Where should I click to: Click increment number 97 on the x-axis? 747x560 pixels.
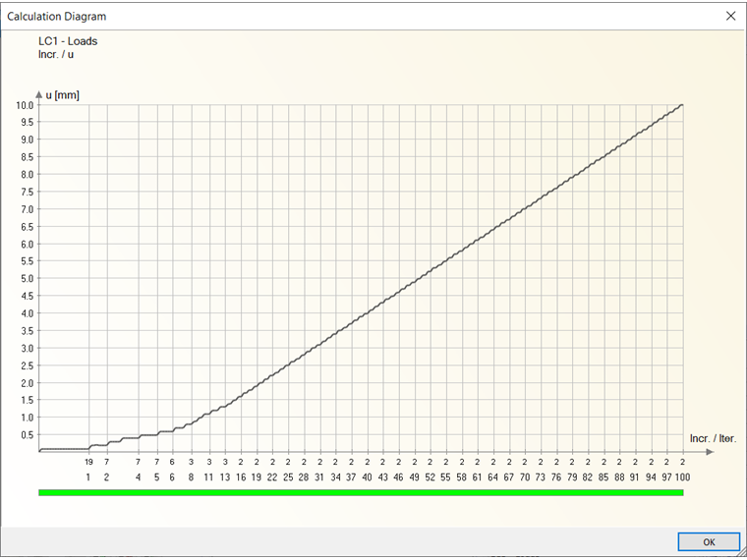666,477
